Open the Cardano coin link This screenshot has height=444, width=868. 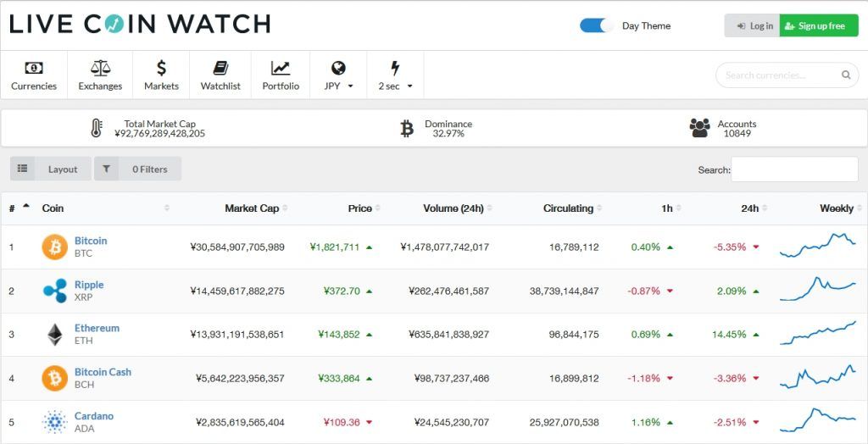94,416
